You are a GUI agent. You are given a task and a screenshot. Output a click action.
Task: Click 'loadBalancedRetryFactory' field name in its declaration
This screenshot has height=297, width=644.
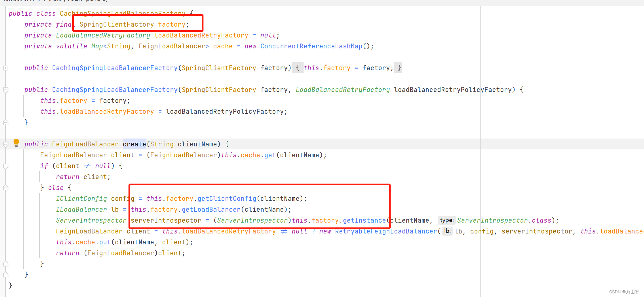pos(201,35)
